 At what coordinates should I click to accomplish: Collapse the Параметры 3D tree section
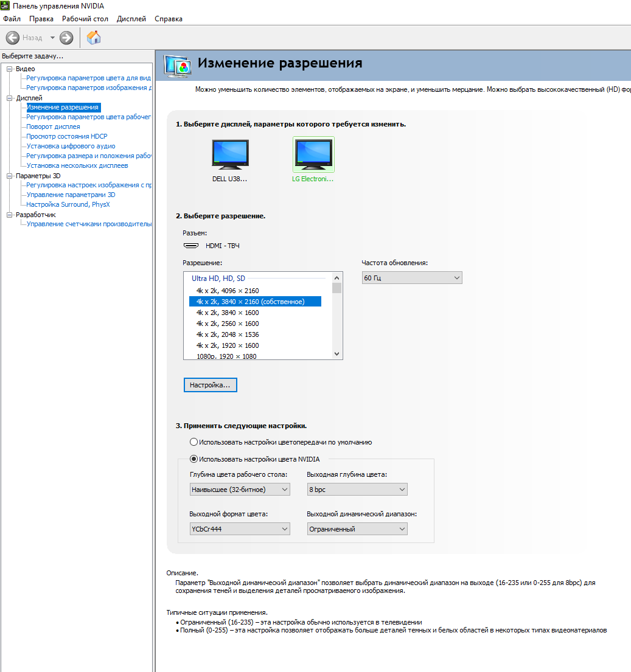[9, 176]
